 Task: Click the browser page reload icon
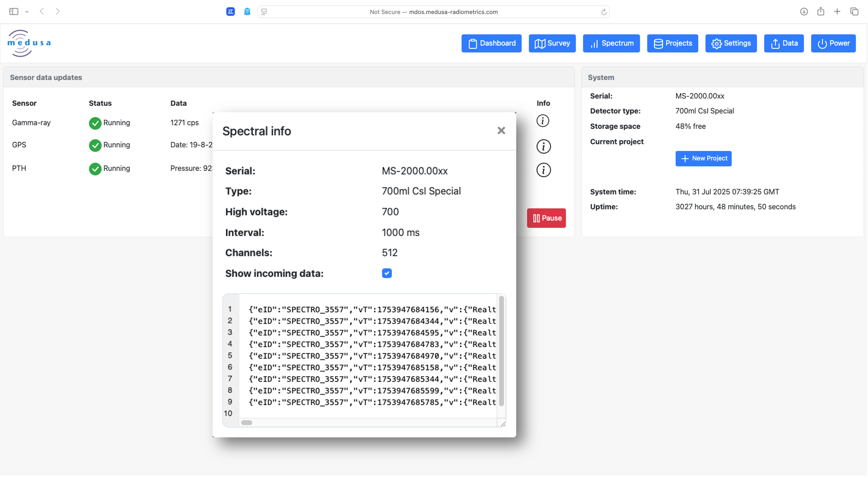pos(604,12)
